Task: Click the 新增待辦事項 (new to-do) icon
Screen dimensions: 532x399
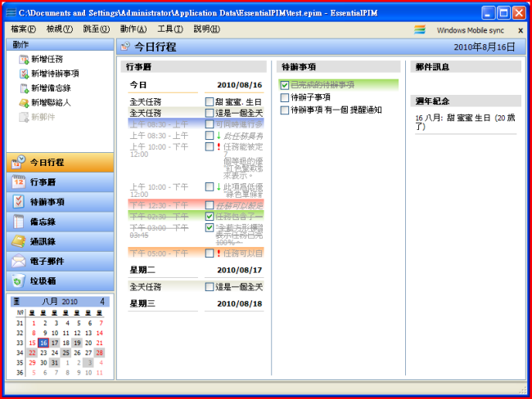Action: click(23, 74)
